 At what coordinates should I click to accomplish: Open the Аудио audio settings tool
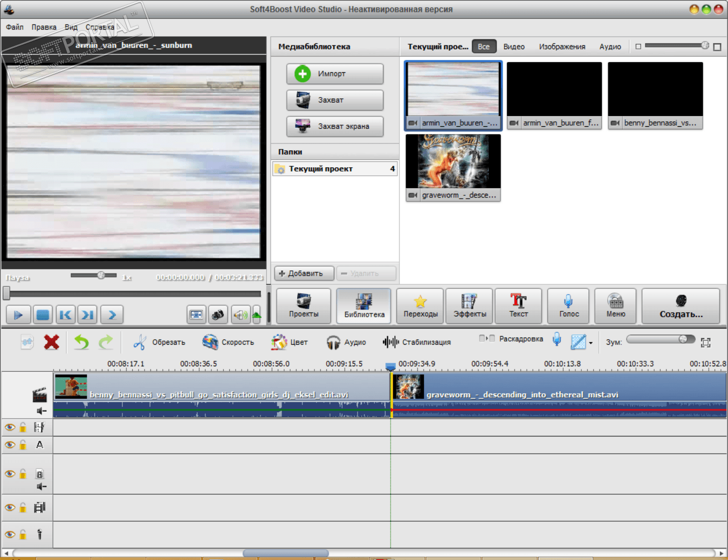tap(346, 342)
